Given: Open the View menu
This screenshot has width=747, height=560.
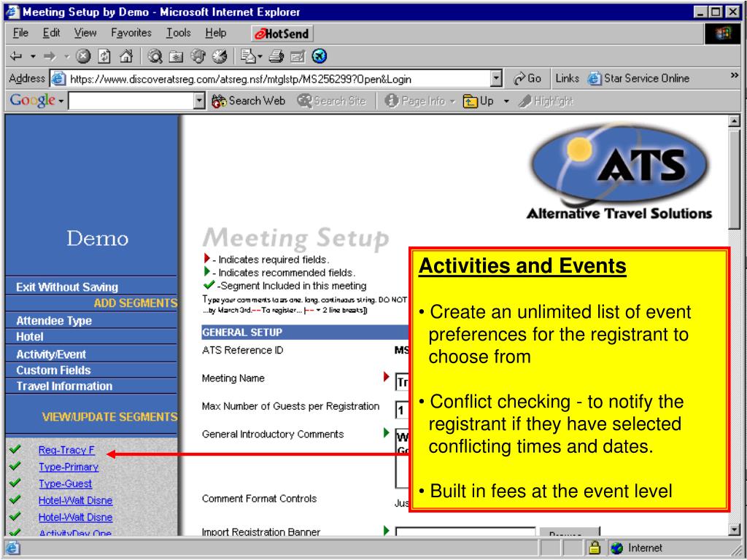Looking at the screenshot, I should coord(85,33).
